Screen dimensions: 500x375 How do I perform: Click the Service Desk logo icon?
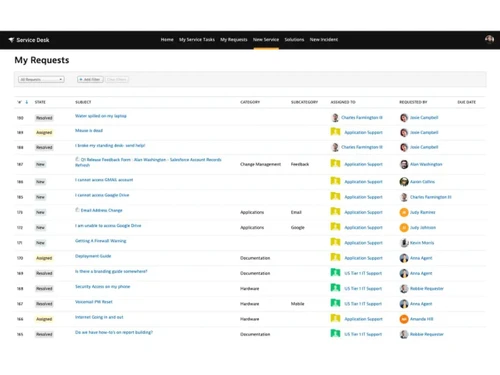[11, 40]
